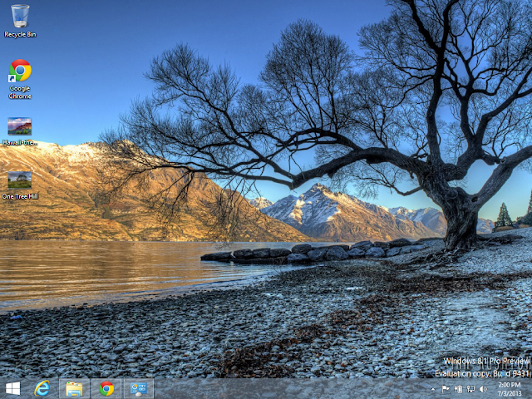Select the Hawaii picture file on desktop
532x399 pixels.
pyautogui.click(x=20, y=131)
